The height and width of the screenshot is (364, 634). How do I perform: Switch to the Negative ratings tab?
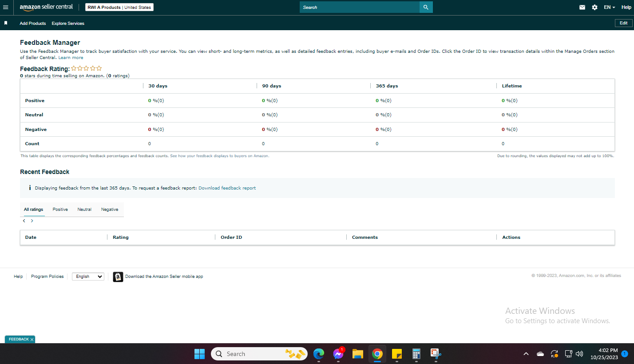pyautogui.click(x=110, y=210)
